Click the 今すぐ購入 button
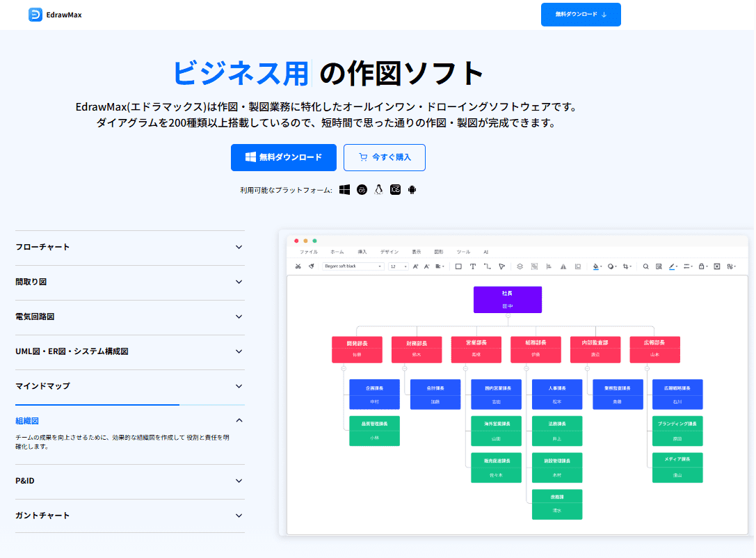756x558 pixels. pos(385,157)
